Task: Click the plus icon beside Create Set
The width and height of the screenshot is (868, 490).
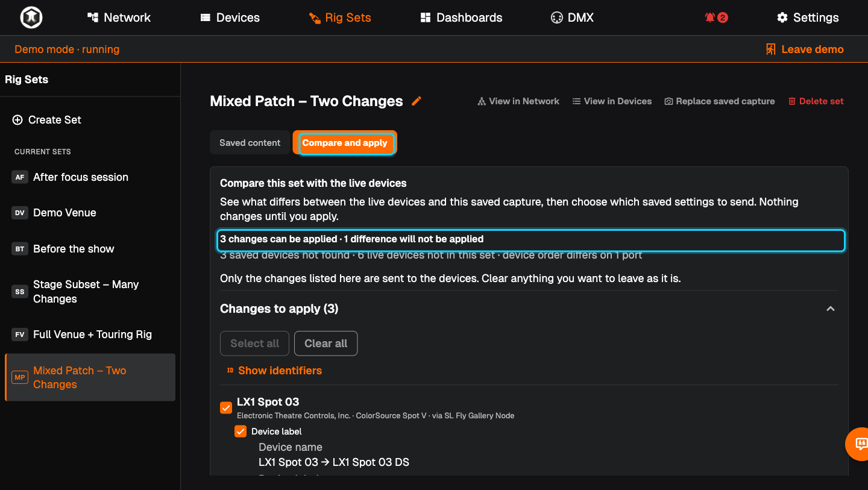Action: pos(17,120)
